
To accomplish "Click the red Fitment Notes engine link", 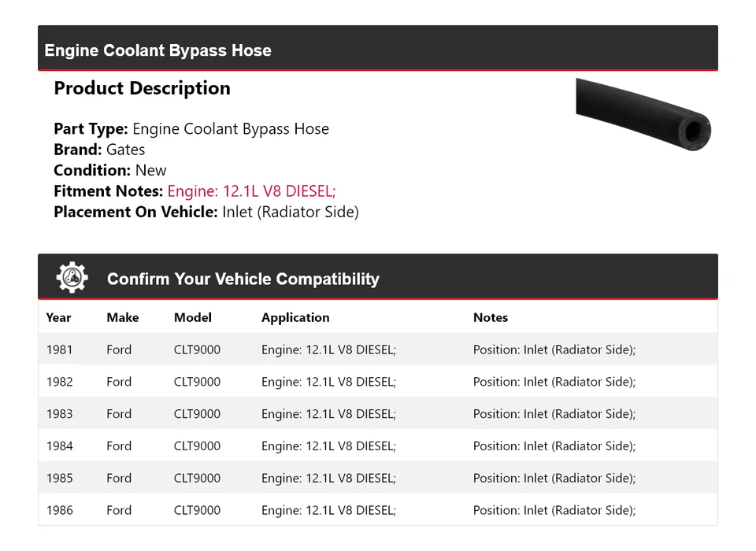I will 252,191.
